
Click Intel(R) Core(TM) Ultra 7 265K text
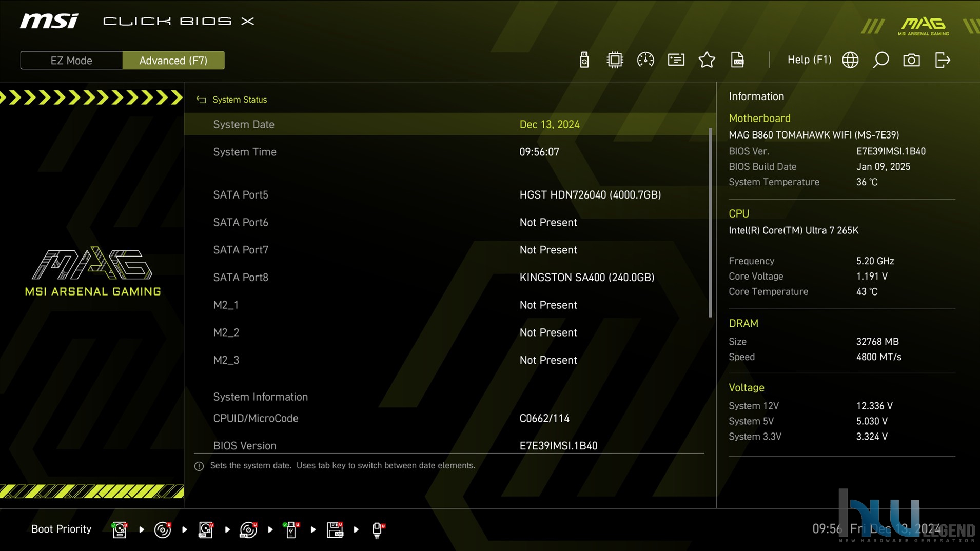click(793, 230)
